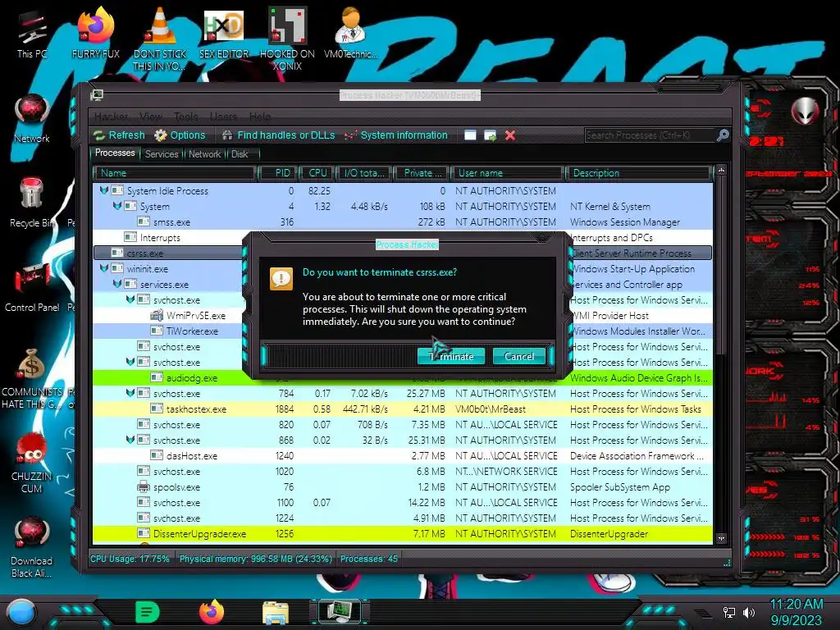Sort by the I/O total column
Image resolution: width=840 pixels, height=630 pixels.
pos(363,173)
